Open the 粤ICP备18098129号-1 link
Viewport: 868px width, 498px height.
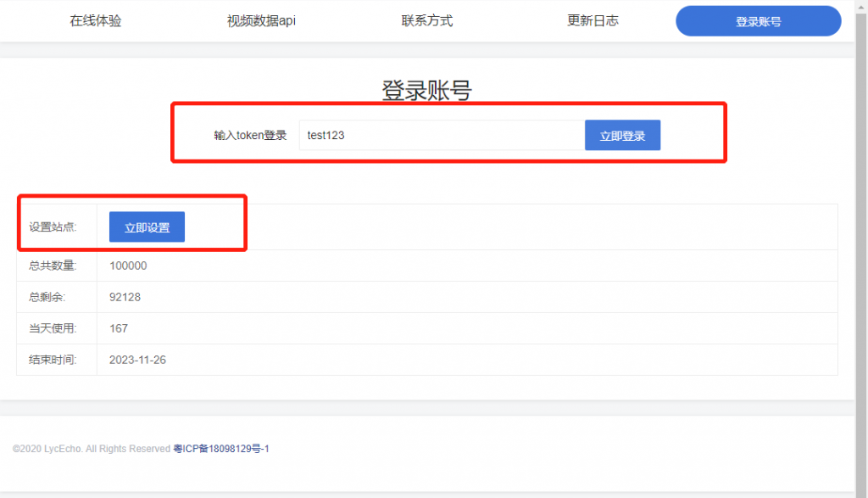(221, 449)
